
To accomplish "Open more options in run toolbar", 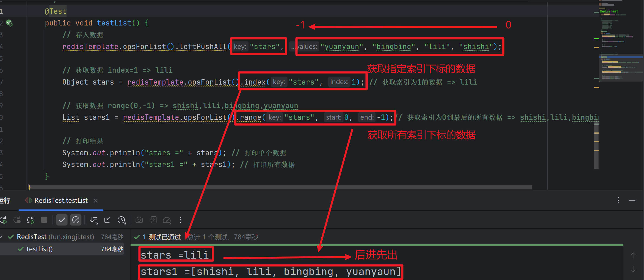I will pyautogui.click(x=181, y=220).
